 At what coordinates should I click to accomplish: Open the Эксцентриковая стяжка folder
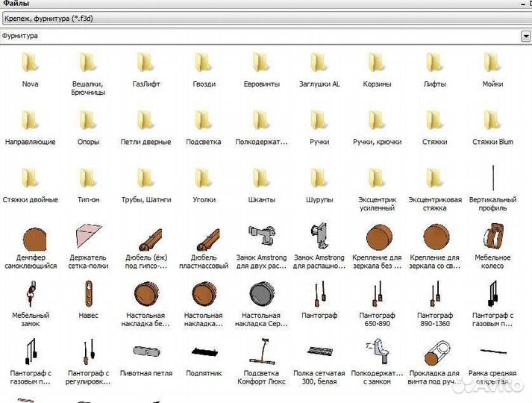[x=435, y=179]
